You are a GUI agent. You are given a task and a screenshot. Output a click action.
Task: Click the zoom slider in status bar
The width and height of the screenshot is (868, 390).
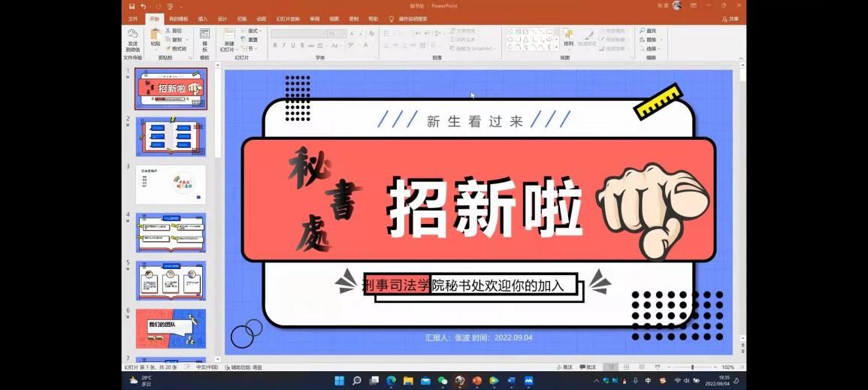click(691, 367)
